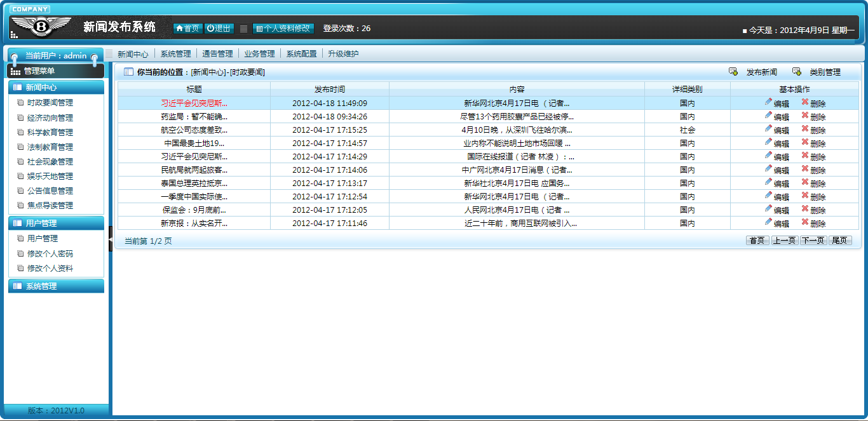The height and width of the screenshot is (421, 868).
Task: Open 升级维护 top menu
Action: pyautogui.click(x=343, y=54)
